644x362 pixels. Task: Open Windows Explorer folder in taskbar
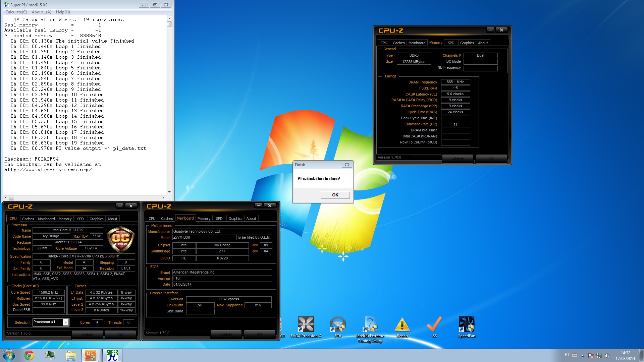[x=70, y=355]
